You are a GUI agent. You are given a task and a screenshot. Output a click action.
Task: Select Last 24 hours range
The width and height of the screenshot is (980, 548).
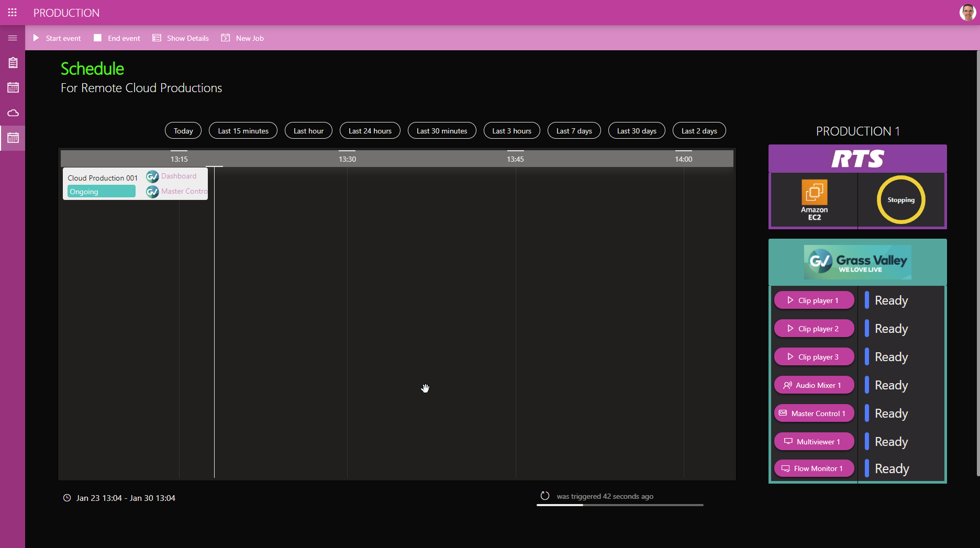point(370,131)
